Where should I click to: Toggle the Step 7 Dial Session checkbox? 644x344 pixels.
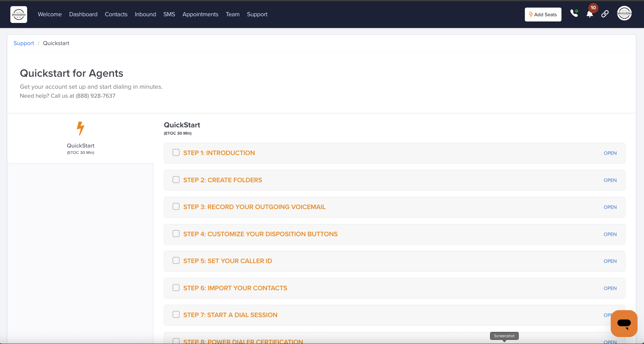click(x=176, y=315)
